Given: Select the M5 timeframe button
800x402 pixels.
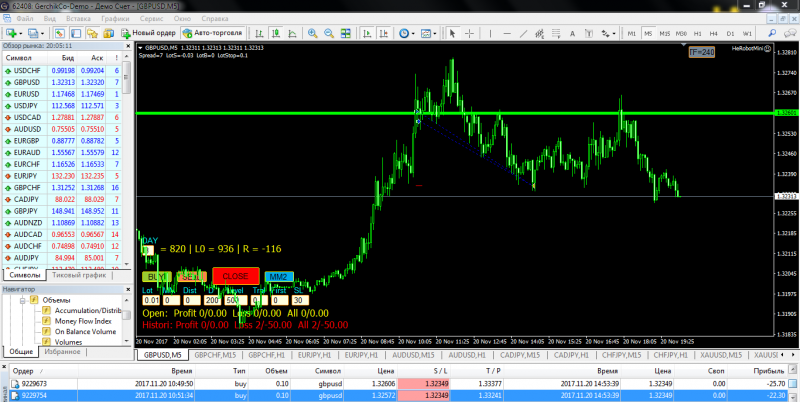Looking at the screenshot, I should (648, 33).
